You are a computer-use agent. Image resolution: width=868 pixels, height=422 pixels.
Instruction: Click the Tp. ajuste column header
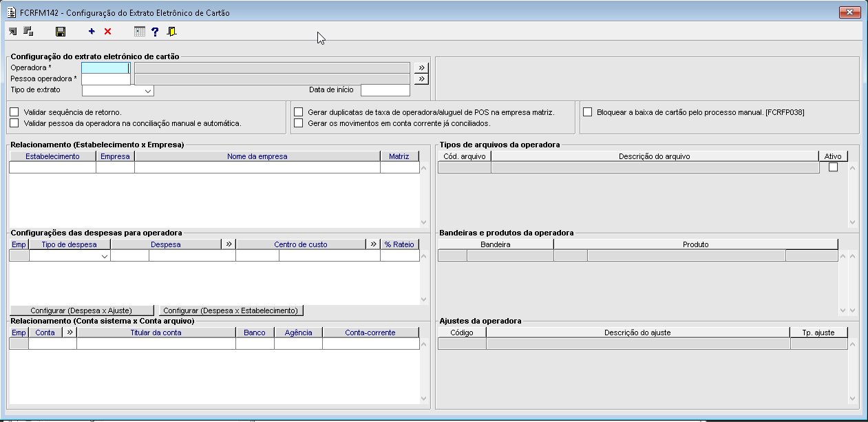coord(818,333)
